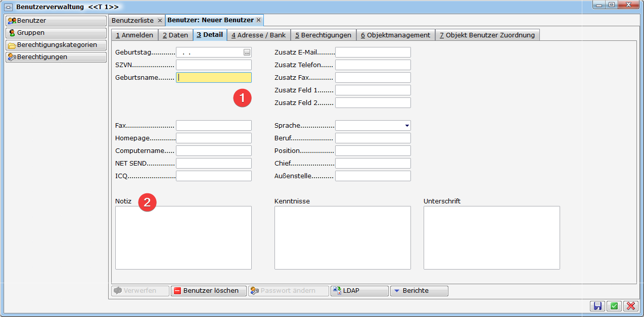Open the Berichte dropdown menu
This screenshot has width=644, height=317.
[x=419, y=291]
